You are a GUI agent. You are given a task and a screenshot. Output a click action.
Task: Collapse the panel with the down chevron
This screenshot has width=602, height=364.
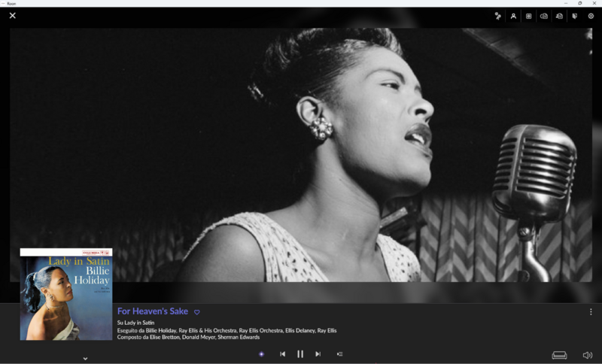(85, 359)
